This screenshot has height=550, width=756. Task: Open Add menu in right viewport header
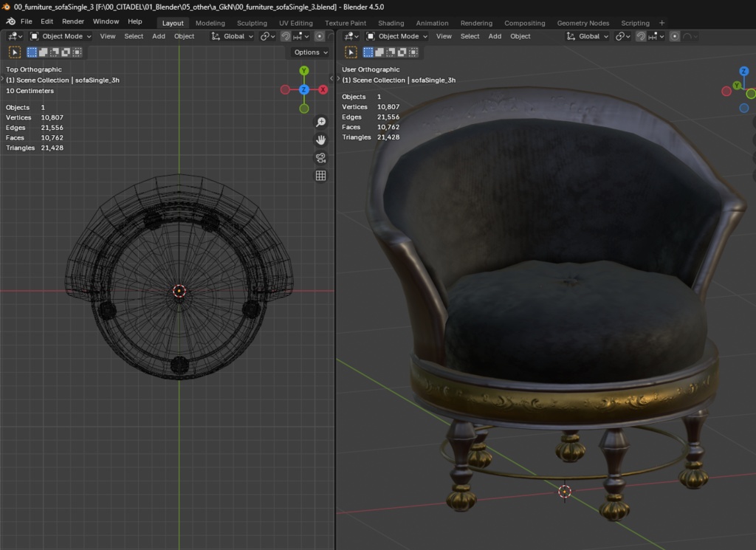tap(495, 36)
